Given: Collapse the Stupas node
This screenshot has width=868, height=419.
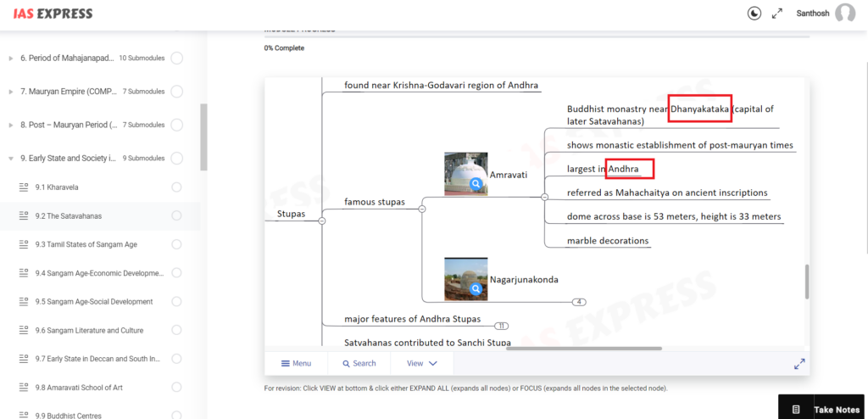Looking at the screenshot, I should pos(321,221).
